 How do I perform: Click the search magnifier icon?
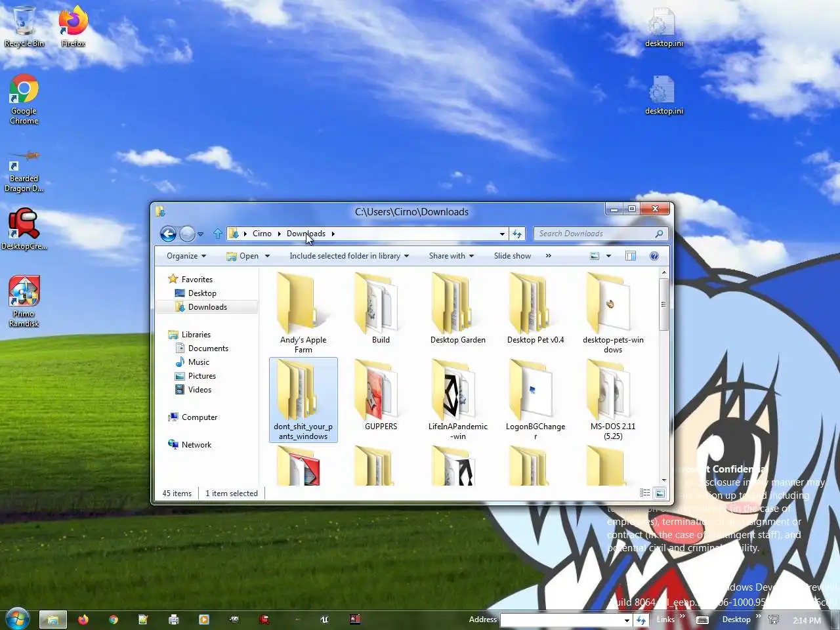660,234
